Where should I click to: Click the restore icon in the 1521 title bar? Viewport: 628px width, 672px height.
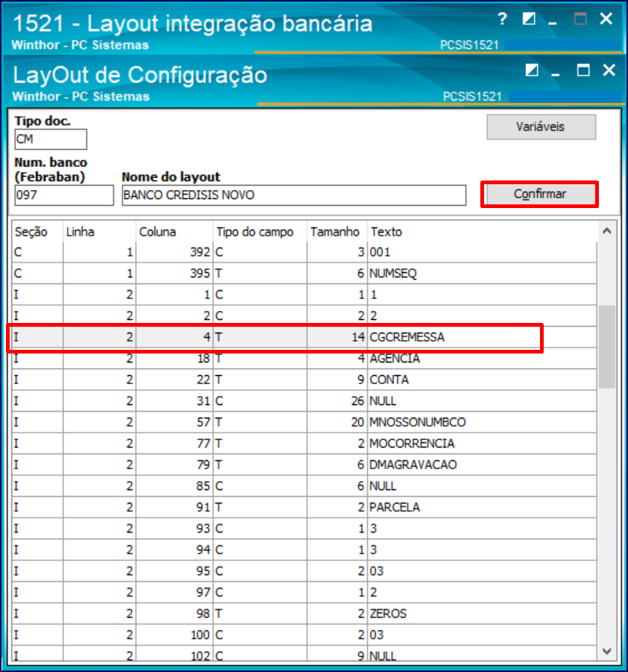click(x=529, y=19)
